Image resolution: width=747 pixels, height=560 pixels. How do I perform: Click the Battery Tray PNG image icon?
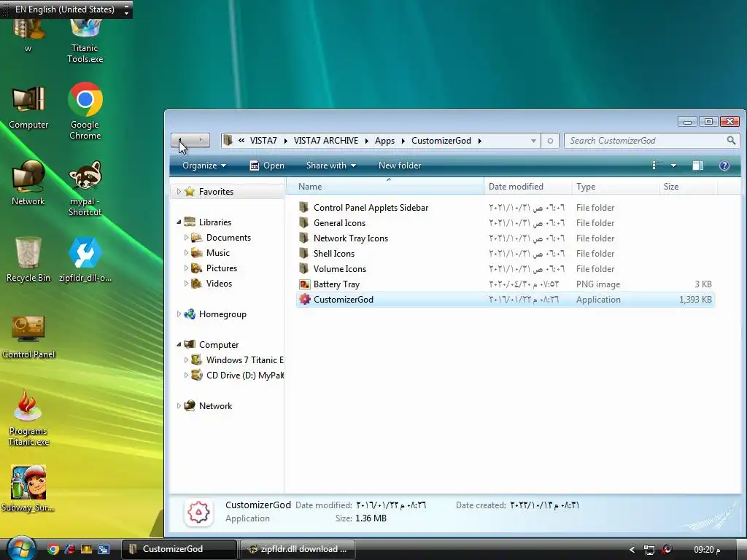(x=304, y=284)
